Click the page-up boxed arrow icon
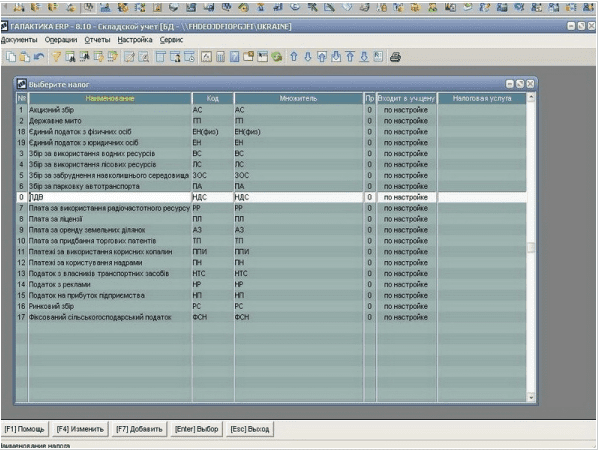 [x=322, y=57]
